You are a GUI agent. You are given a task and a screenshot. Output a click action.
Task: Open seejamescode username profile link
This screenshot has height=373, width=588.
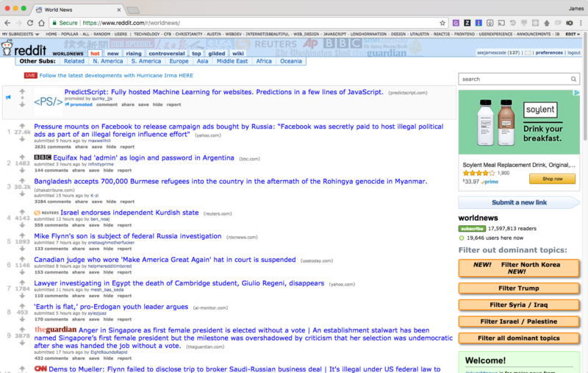click(491, 53)
